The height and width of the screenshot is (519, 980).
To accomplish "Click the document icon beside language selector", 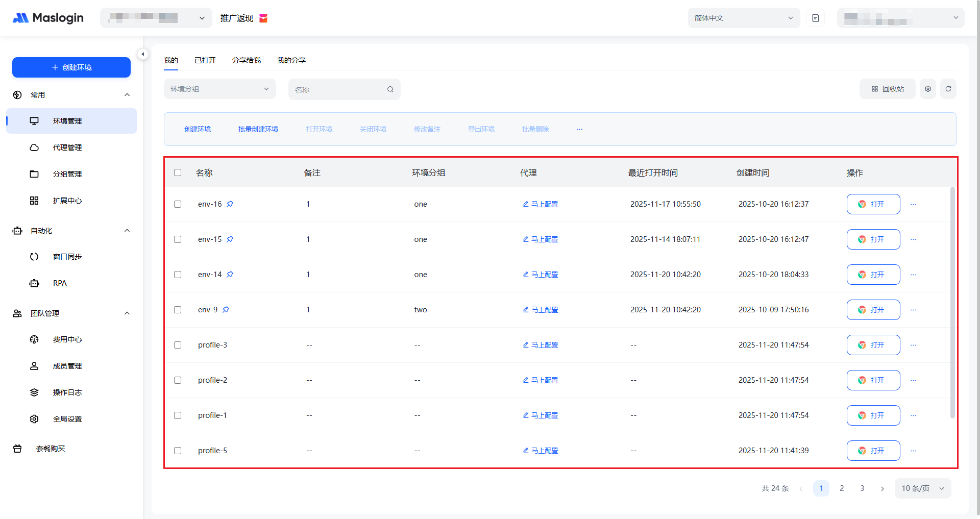I will [815, 18].
